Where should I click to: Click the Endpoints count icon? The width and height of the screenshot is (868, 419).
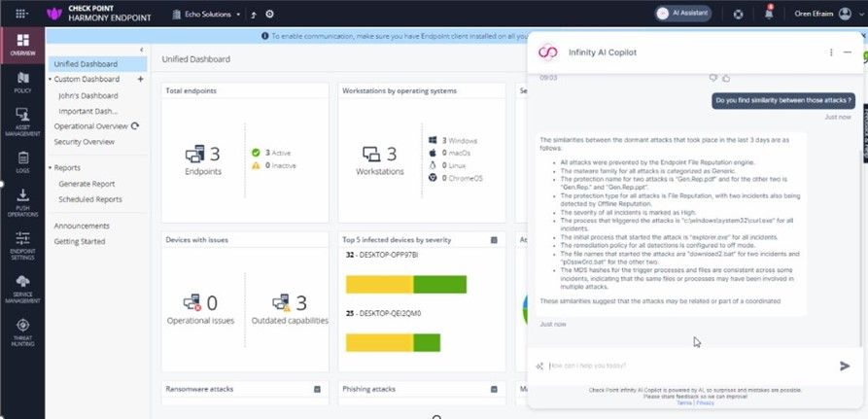(194, 154)
